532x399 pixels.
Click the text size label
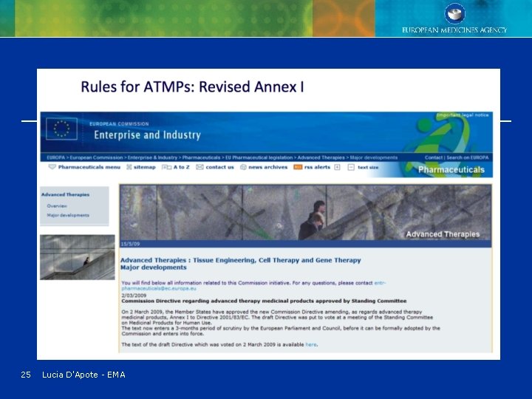pyautogui.click(x=368, y=167)
